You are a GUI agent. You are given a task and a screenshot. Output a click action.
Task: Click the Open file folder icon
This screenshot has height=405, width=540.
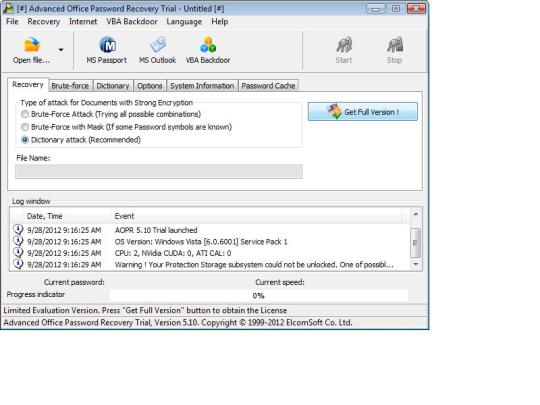click(x=31, y=45)
